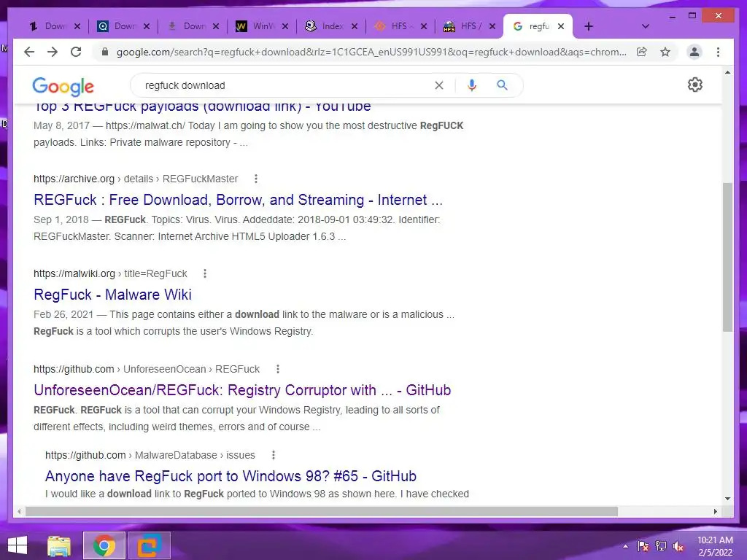Close the active regfu Google tab

[x=561, y=26]
